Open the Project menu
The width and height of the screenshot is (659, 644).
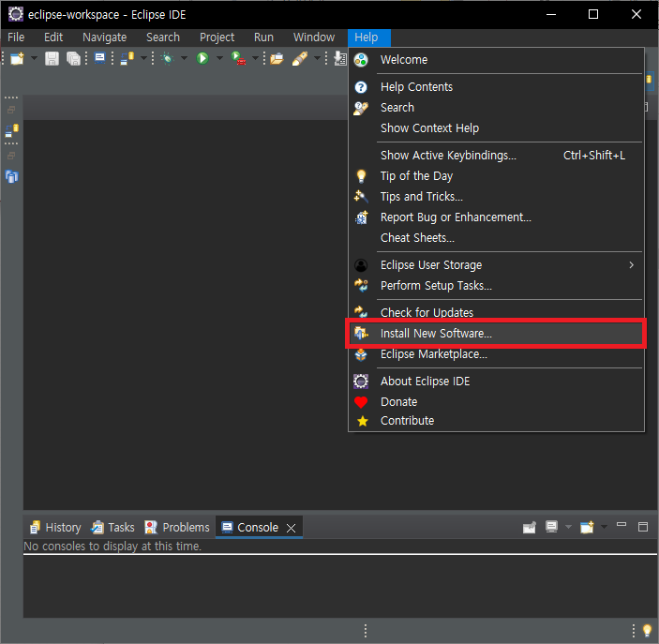click(x=217, y=37)
